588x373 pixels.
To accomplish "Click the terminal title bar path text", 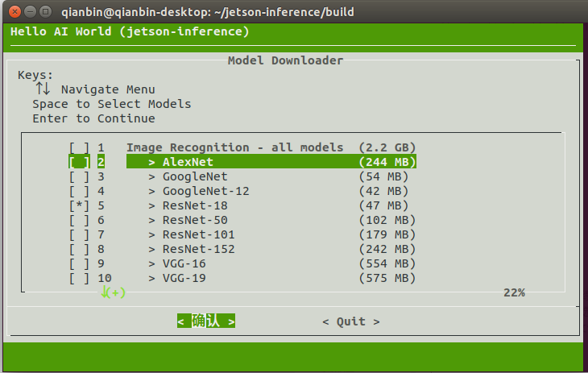I will [207, 12].
